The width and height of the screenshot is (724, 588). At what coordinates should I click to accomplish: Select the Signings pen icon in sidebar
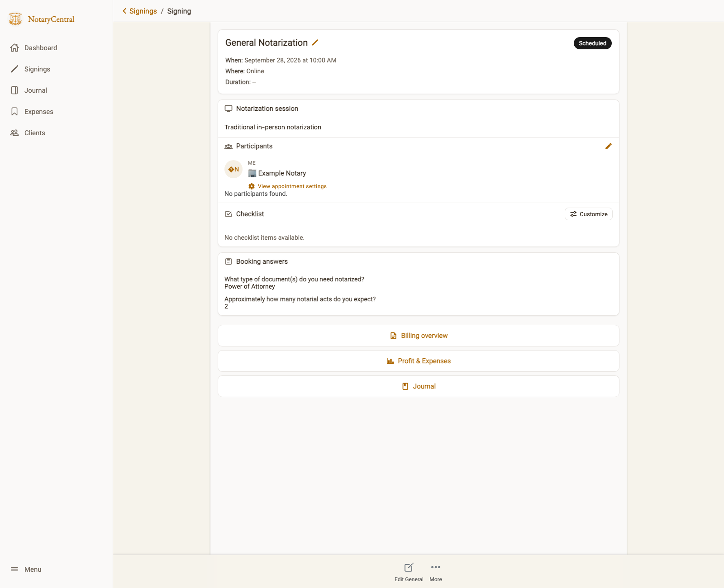point(14,69)
